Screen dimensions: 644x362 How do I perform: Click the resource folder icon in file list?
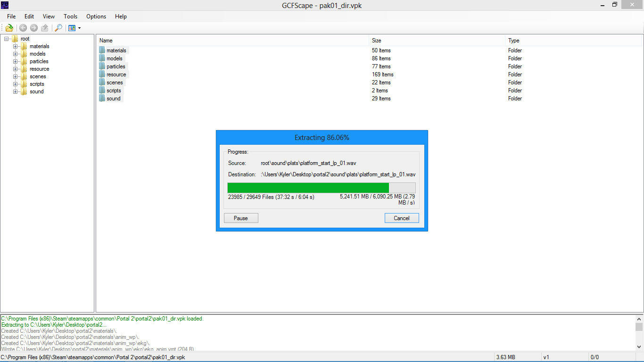pyautogui.click(x=102, y=74)
